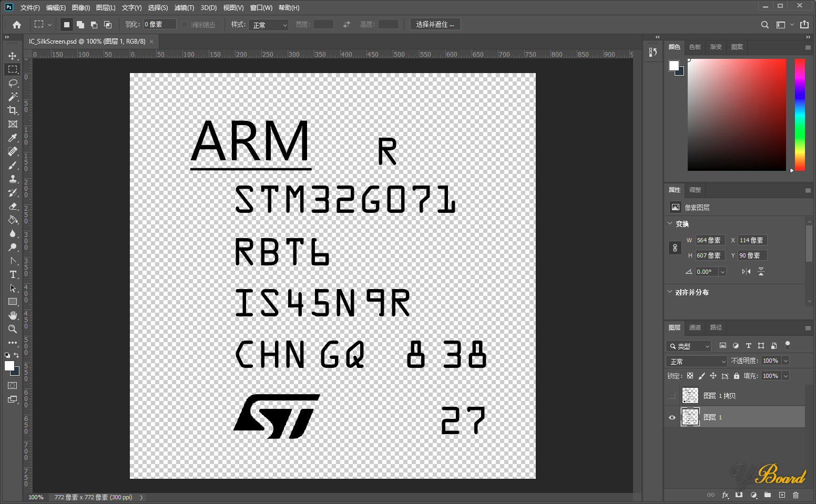This screenshot has width=816, height=504.
Task: Click the hue spectrum slider
Action: pyautogui.click(x=800, y=115)
